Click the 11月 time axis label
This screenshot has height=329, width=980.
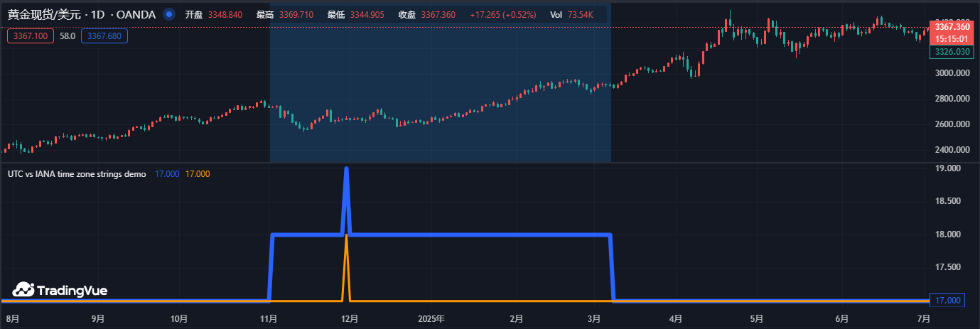point(268,319)
